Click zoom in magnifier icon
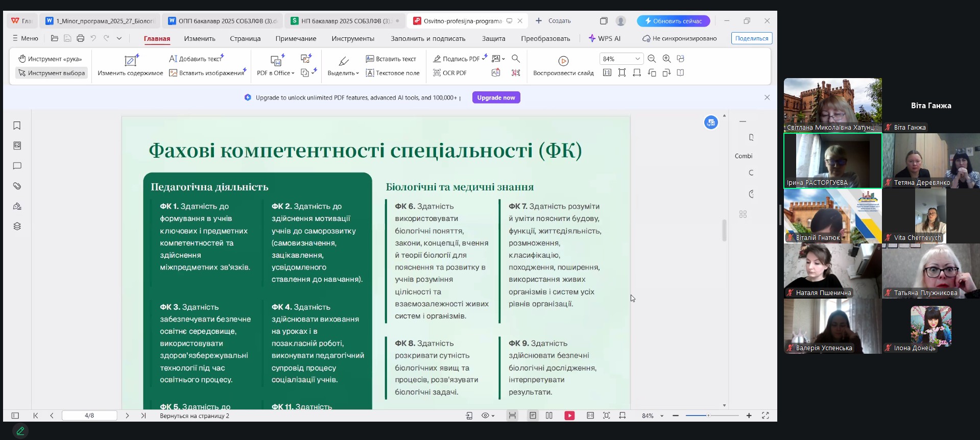The width and height of the screenshot is (980, 440). (x=666, y=59)
